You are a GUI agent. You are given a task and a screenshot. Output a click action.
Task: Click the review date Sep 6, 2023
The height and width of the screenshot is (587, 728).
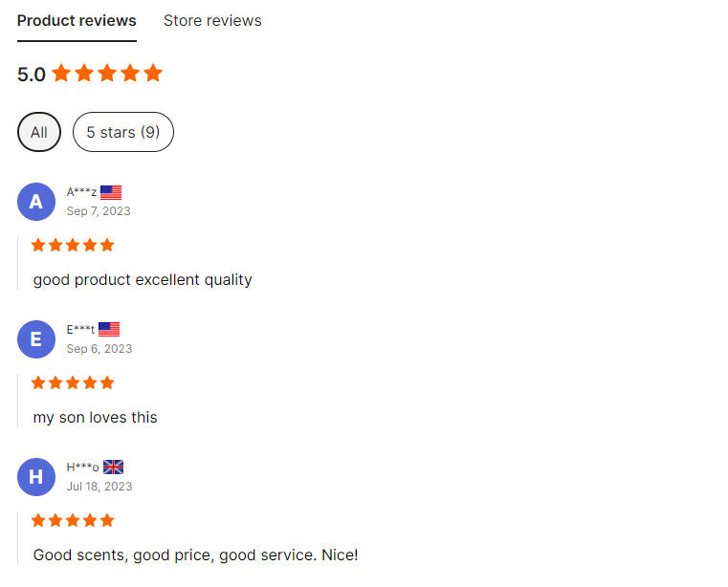coord(99,349)
